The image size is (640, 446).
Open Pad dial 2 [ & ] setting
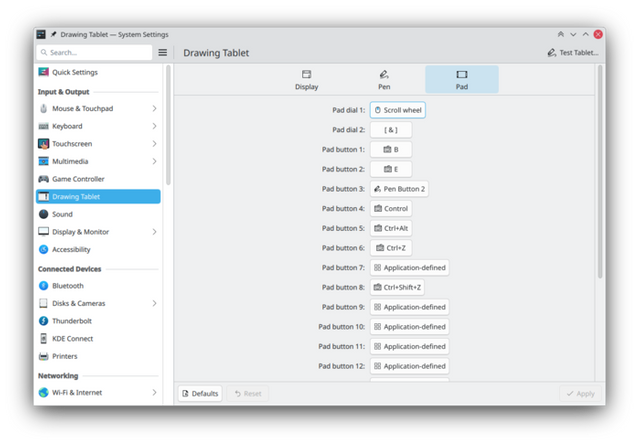coord(391,130)
